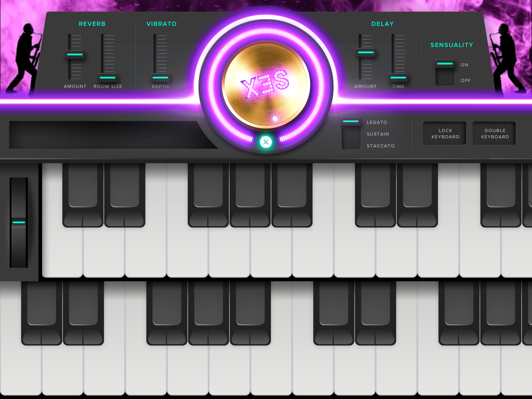Click the Reverb Room Size slider handle
532x399 pixels.
(x=107, y=78)
